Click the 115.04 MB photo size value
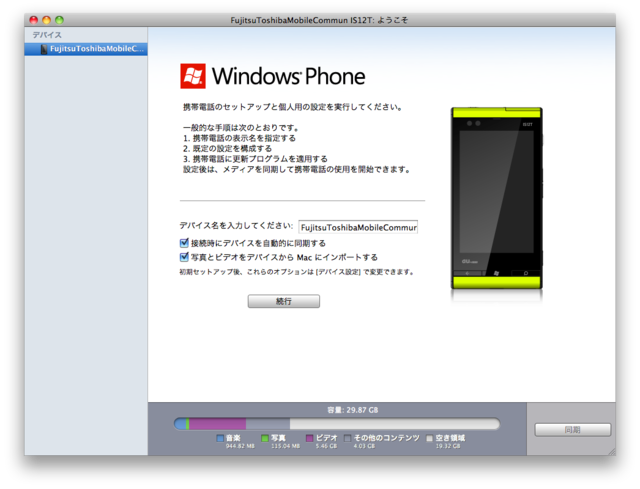Image resolution: width=640 pixels, height=489 pixels. (x=285, y=446)
